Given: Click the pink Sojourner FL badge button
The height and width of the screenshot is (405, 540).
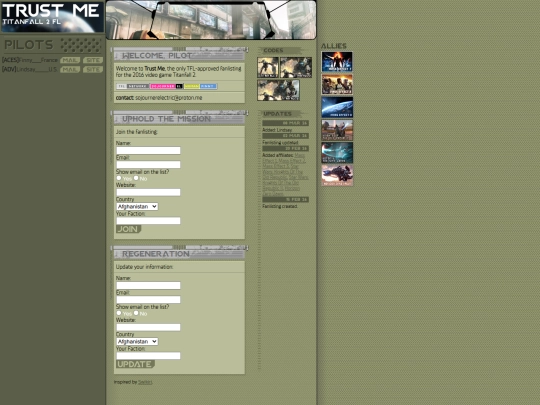Looking at the screenshot, I should point(166,86).
